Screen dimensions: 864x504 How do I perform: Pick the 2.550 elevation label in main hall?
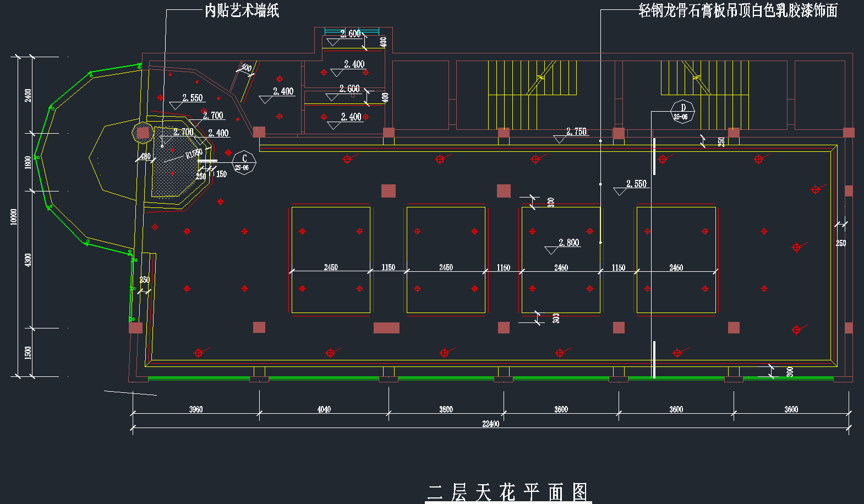(636, 184)
